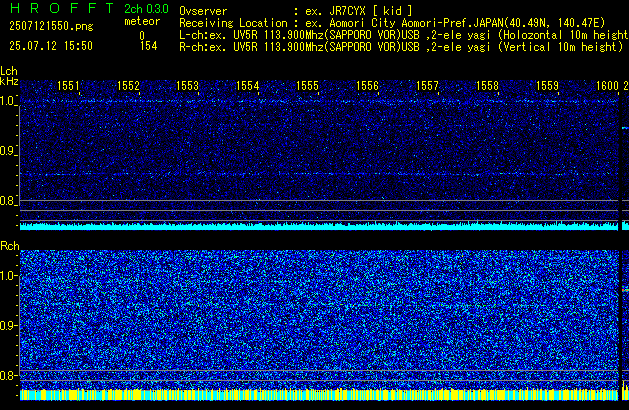The height and width of the screenshot is (410, 629).
Task: Click the 1553 time marker
Action: point(187,86)
